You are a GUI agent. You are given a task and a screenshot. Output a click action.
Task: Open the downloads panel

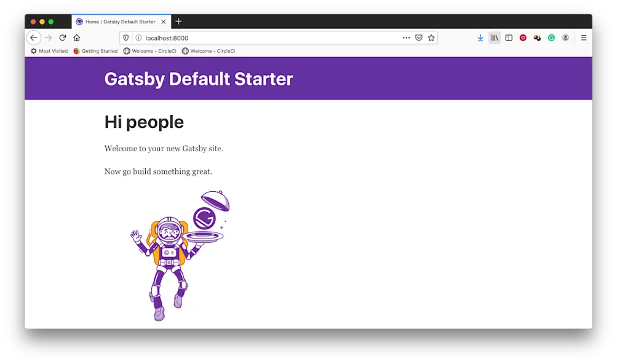pyautogui.click(x=480, y=38)
